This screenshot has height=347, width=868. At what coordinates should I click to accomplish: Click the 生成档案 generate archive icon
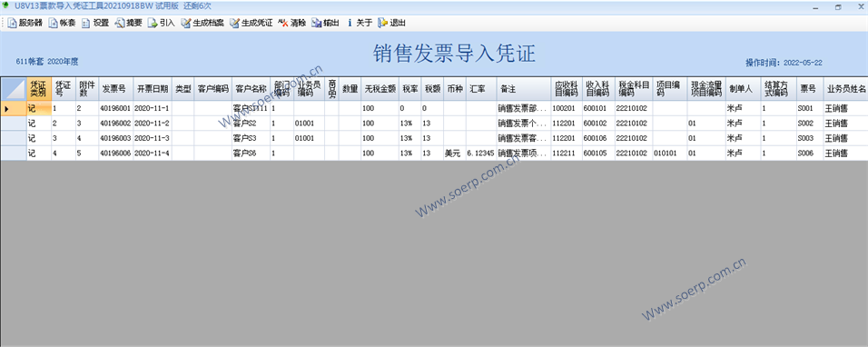point(186,24)
